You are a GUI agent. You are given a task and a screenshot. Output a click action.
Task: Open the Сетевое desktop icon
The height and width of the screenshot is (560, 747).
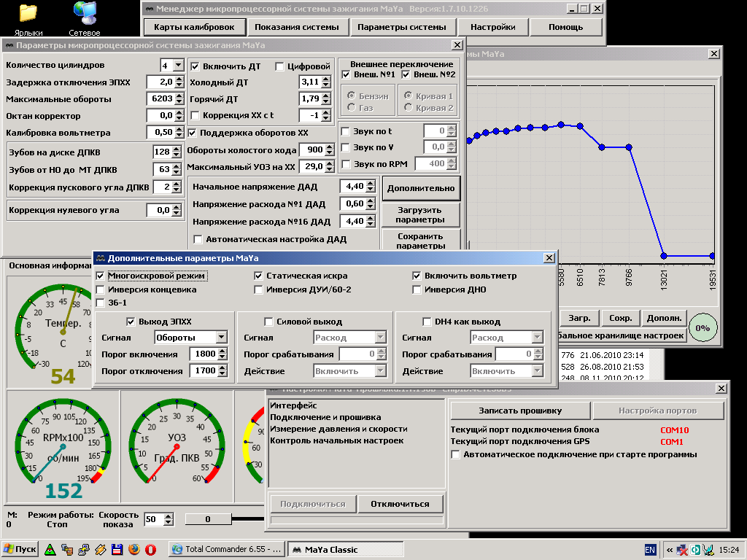[85, 18]
